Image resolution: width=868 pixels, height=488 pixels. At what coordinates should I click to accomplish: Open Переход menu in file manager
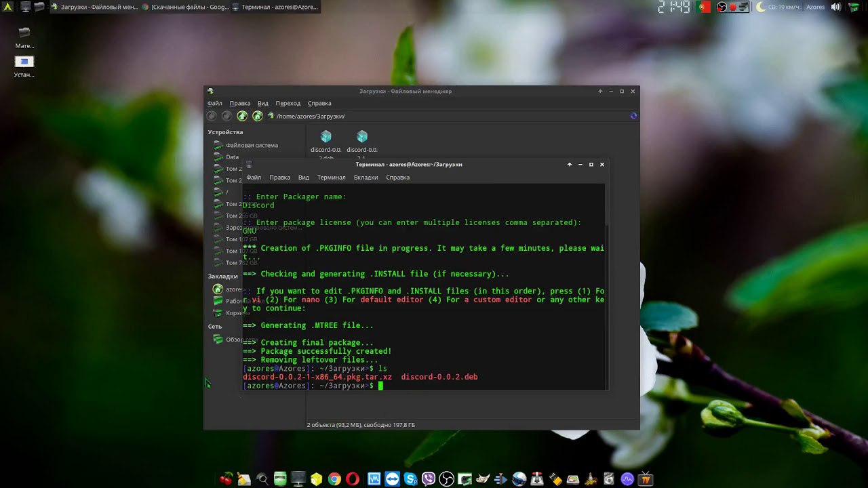pos(288,103)
